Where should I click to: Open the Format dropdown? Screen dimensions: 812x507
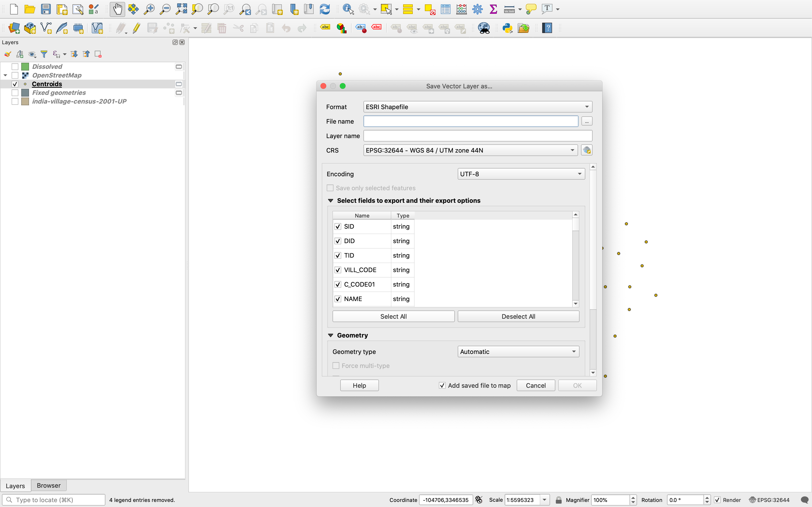tap(478, 107)
